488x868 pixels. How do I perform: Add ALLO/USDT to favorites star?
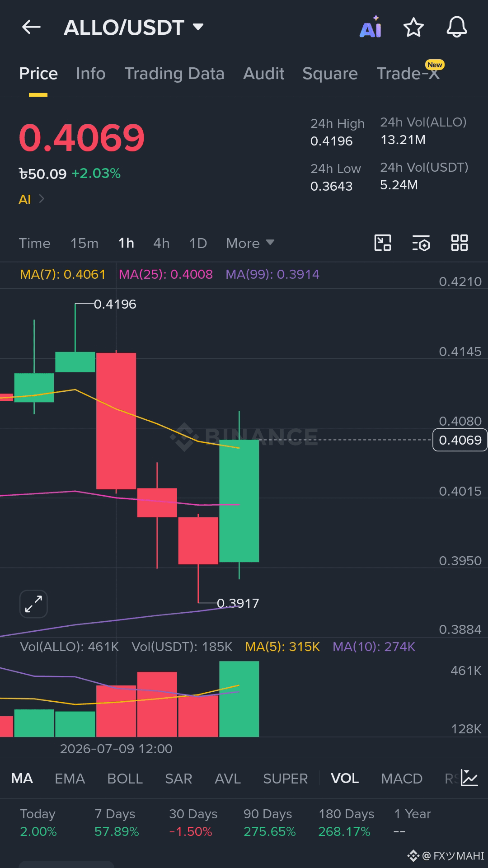tap(413, 27)
